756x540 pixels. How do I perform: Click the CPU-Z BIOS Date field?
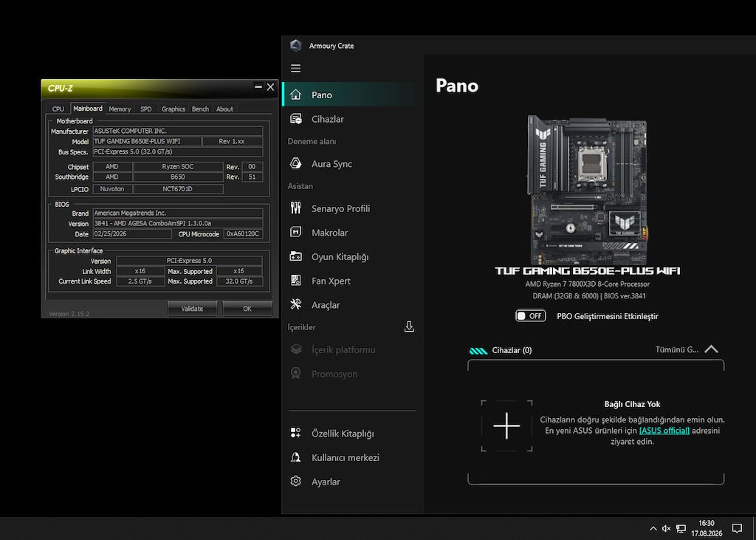(131, 233)
